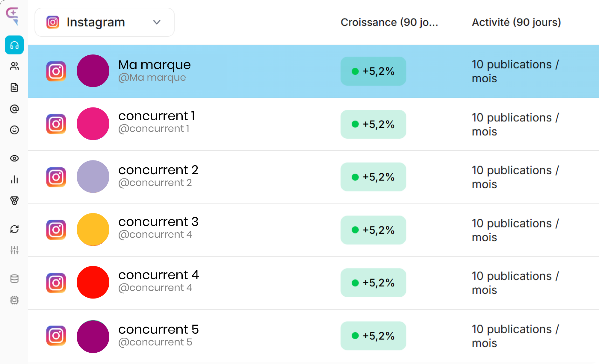
Task: Open the database sidebar icon
Action: point(14,279)
